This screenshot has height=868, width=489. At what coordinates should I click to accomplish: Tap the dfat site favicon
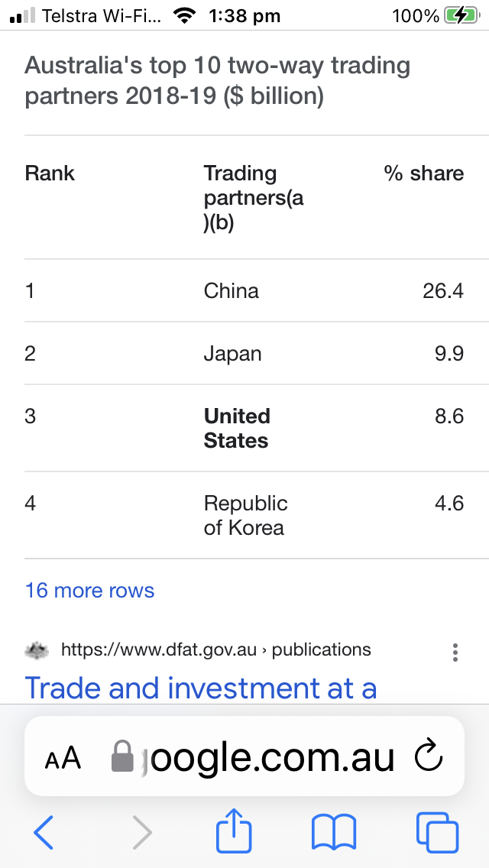(37, 649)
